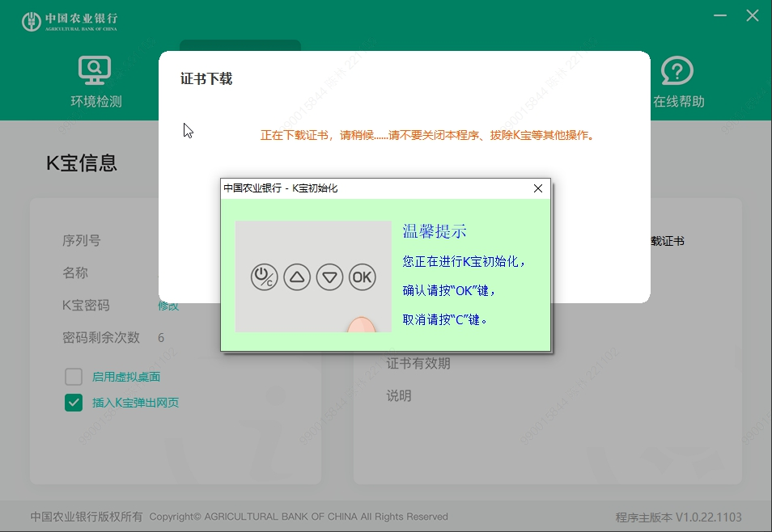The image size is (772, 532).
Task: Click the 名称 label
Action: (x=74, y=272)
